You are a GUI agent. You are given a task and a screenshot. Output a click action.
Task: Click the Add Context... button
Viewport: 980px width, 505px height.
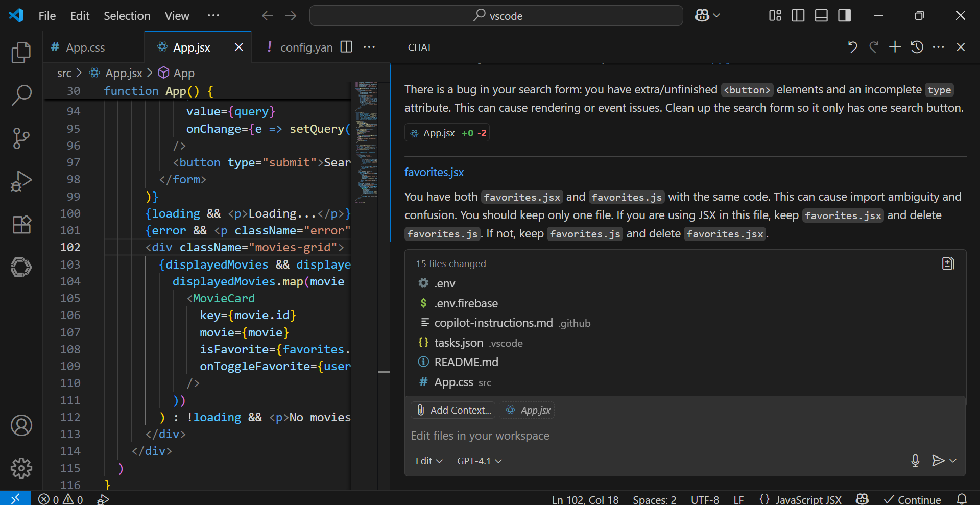tap(453, 410)
